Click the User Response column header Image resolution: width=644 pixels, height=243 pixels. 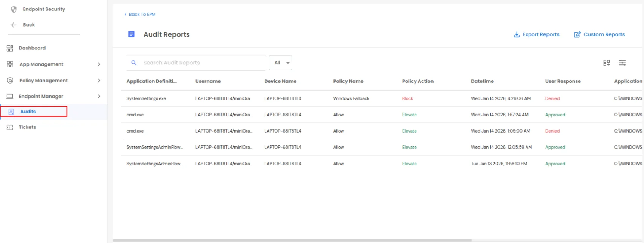pyautogui.click(x=563, y=81)
